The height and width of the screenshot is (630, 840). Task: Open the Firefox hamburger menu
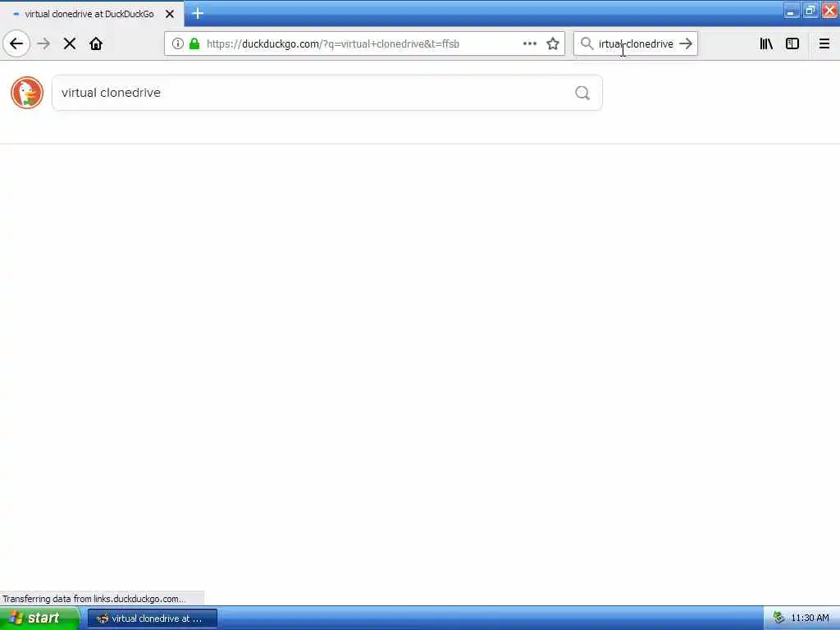tap(824, 44)
